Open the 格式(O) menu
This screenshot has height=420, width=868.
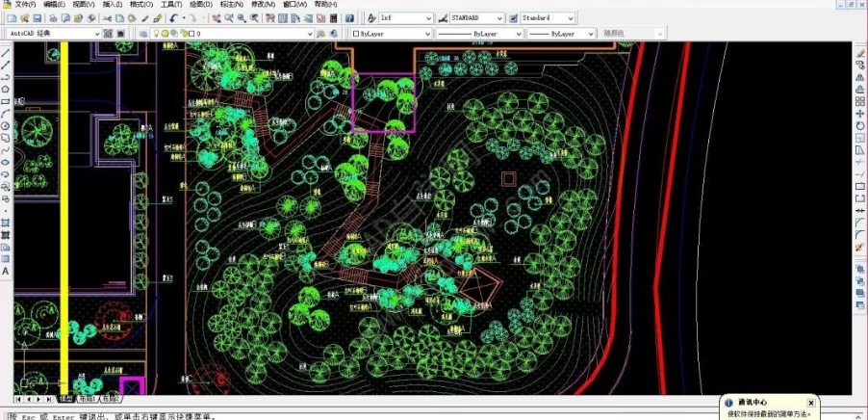(x=141, y=5)
